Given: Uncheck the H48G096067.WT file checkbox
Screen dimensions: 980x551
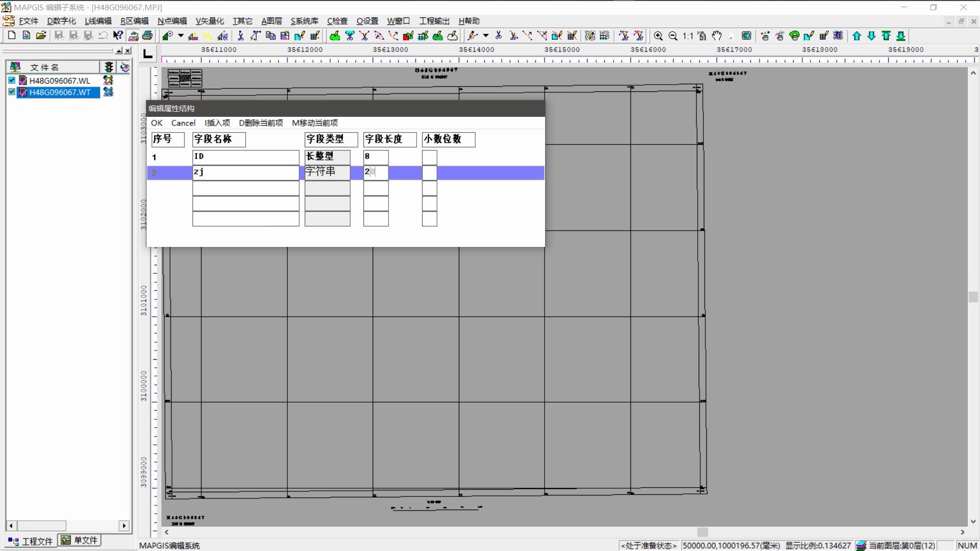Looking at the screenshot, I should 12,92.
